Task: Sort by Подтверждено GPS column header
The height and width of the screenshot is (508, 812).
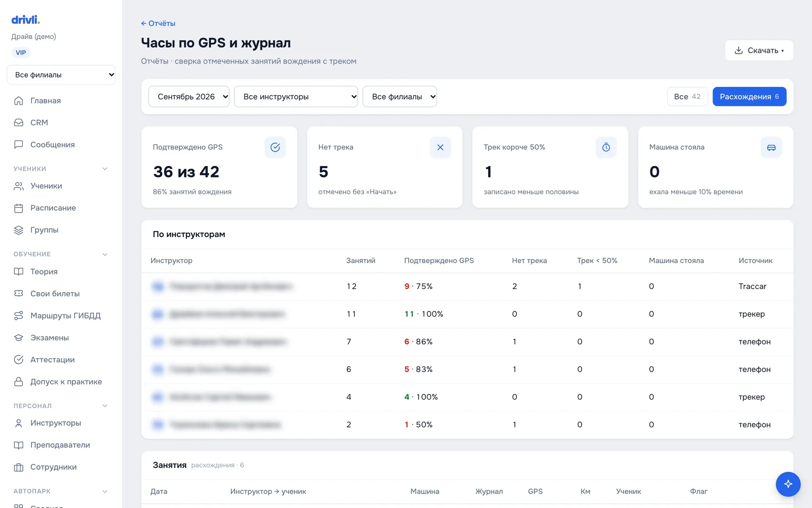Action: pos(439,261)
